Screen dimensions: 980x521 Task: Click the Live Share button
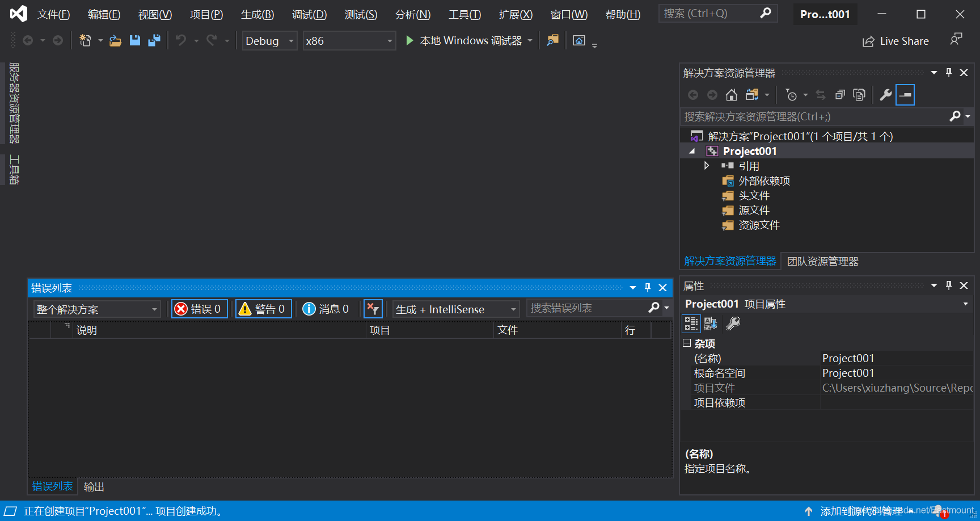coord(895,41)
